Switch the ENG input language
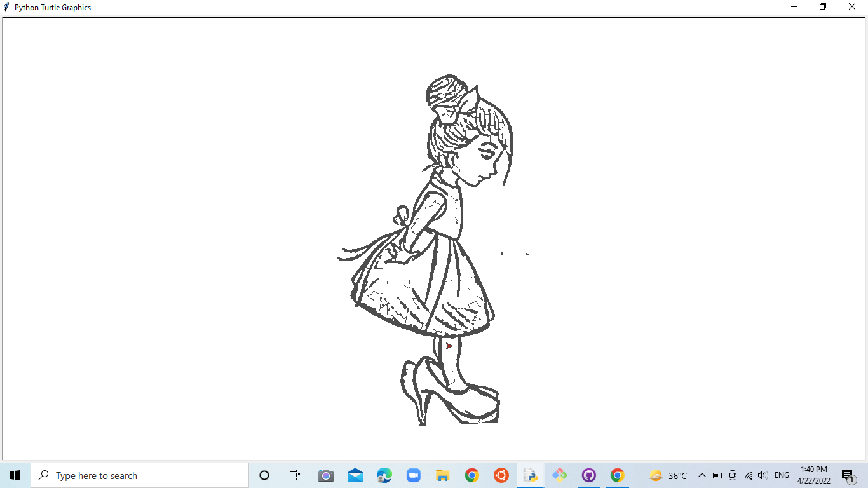Screen dimensions: 868x488 click(x=782, y=475)
